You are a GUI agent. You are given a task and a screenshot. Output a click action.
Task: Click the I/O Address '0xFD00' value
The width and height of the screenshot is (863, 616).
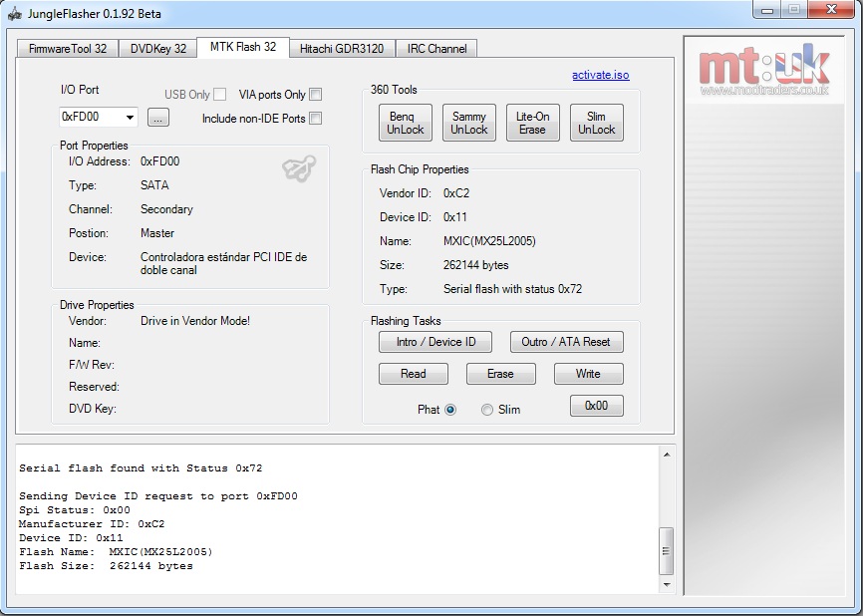pyautogui.click(x=160, y=161)
